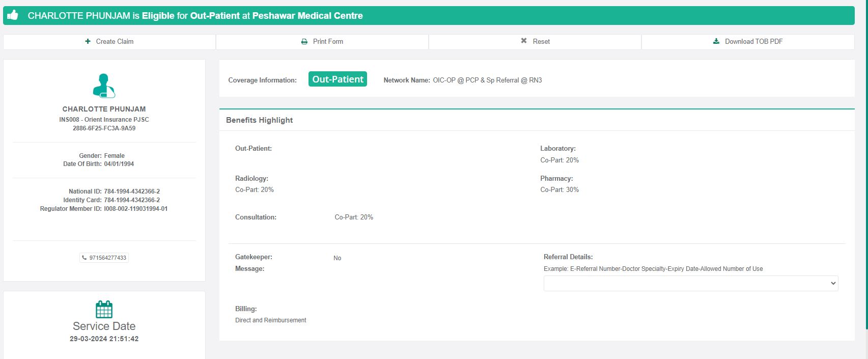
Task: Click the patient name CHARLOTTE PHUNJAM in the card
Action: [104, 109]
